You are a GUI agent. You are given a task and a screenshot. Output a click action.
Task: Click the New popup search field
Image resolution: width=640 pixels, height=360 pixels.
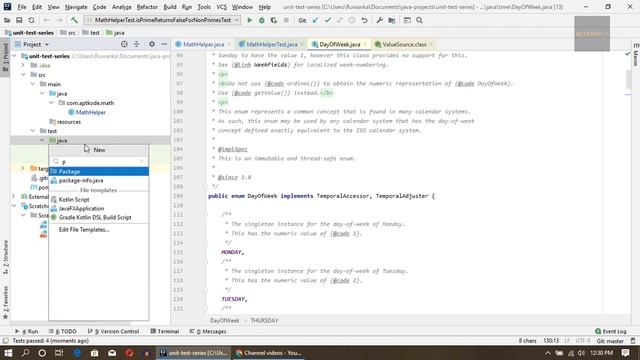(99, 162)
